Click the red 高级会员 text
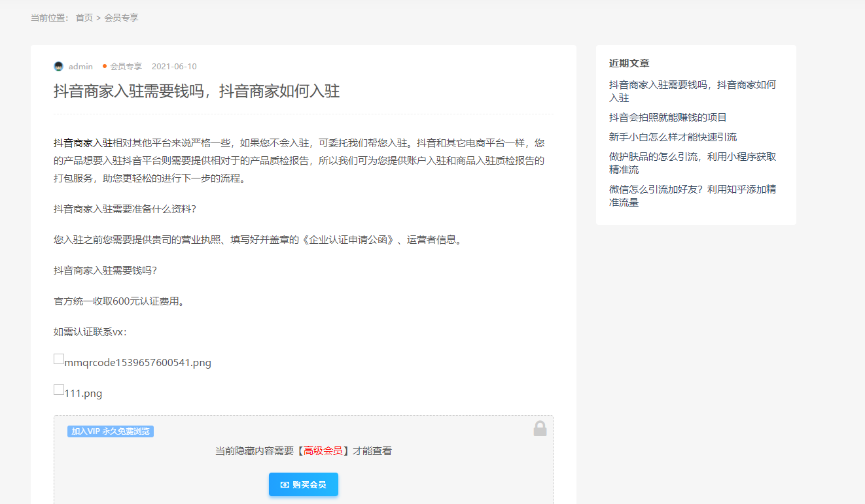 click(323, 451)
